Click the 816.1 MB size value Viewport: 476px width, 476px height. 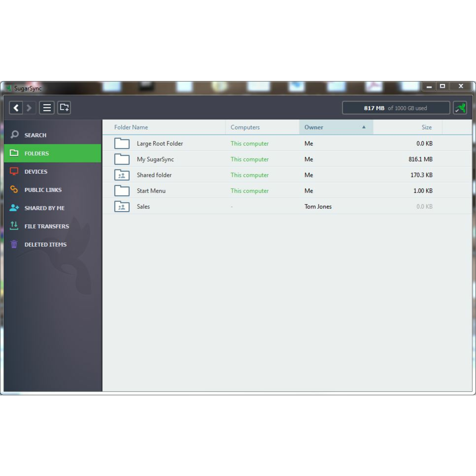tap(421, 159)
